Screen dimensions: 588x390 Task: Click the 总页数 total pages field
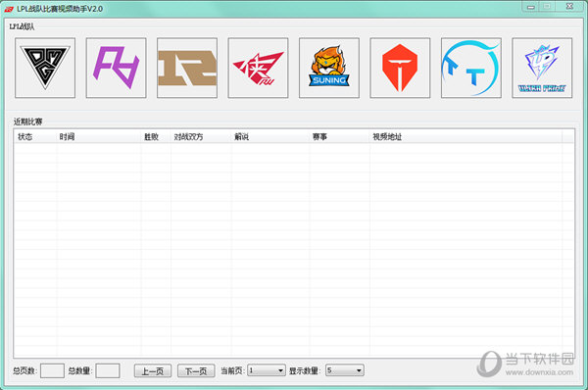(x=52, y=370)
